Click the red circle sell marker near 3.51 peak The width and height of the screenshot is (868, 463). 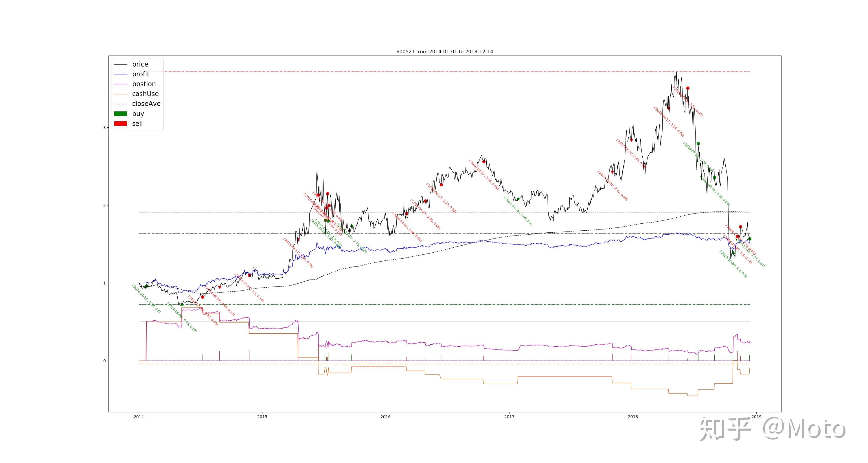point(688,88)
